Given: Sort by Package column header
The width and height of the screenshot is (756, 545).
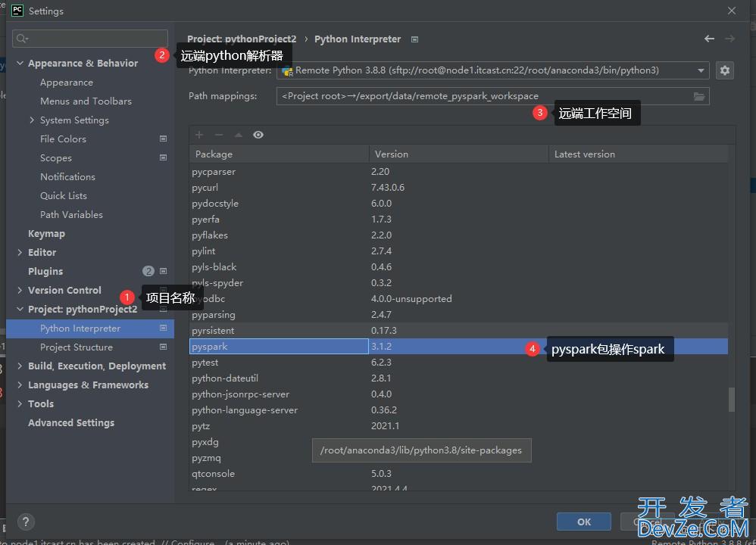Looking at the screenshot, I should (280, 154).
